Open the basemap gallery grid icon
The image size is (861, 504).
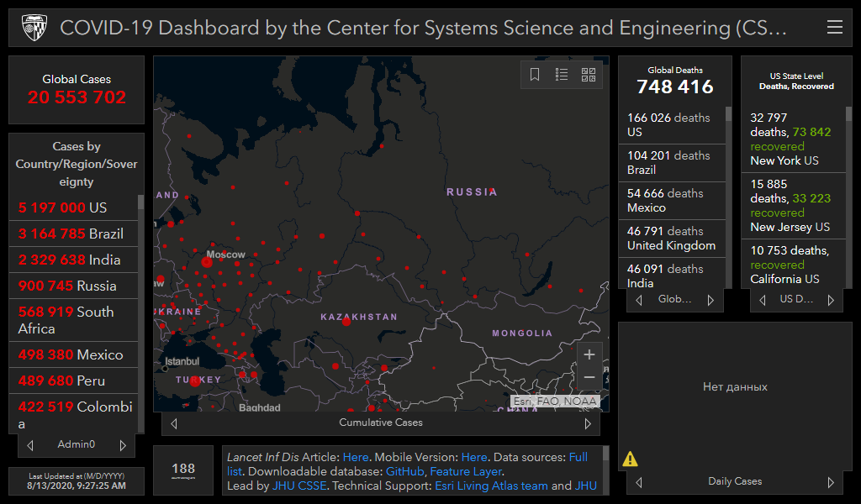point(589,75)
